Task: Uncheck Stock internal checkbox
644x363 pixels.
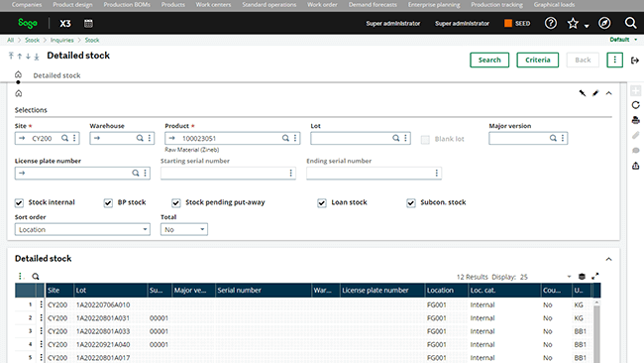Action: click(19, 202)
